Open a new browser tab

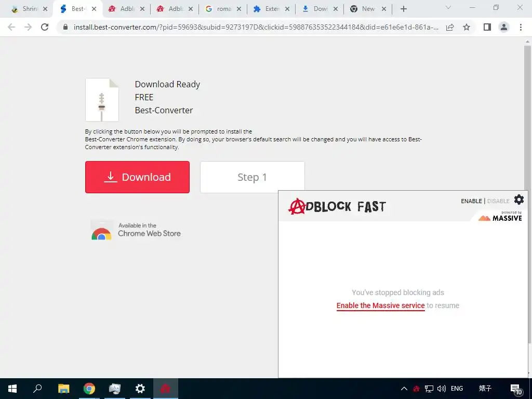[x=403, y=9]
